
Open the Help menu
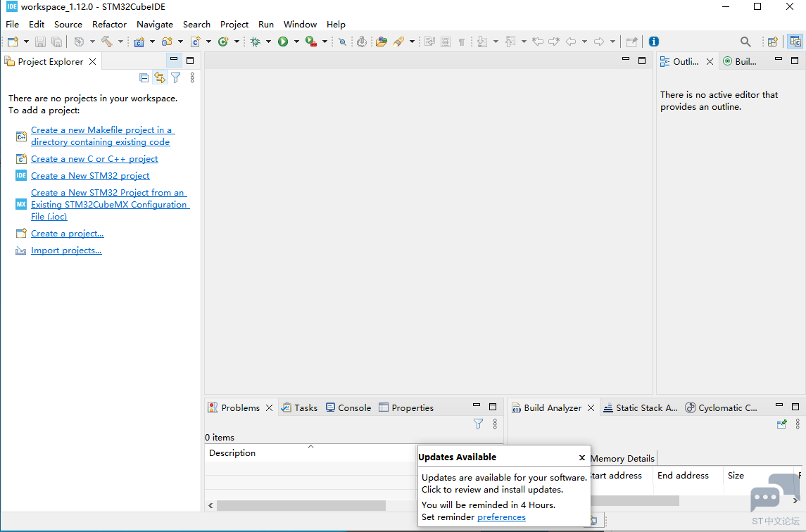336,24
